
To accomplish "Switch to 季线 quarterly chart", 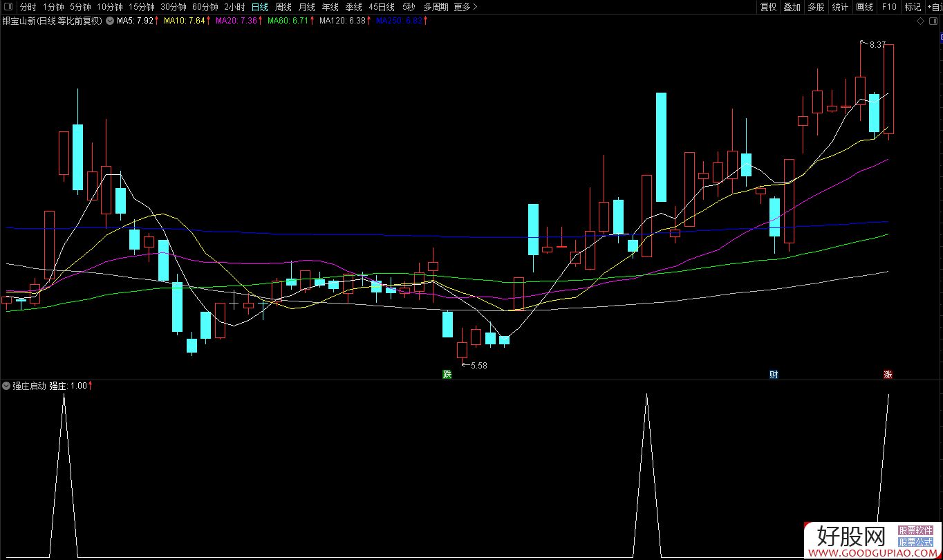I will [354, 7].
